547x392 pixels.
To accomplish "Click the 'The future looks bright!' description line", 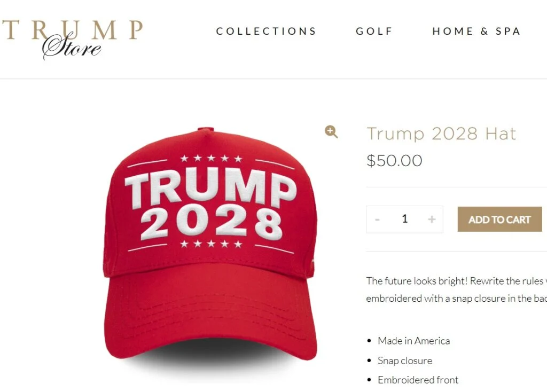I will click(456, 281).
